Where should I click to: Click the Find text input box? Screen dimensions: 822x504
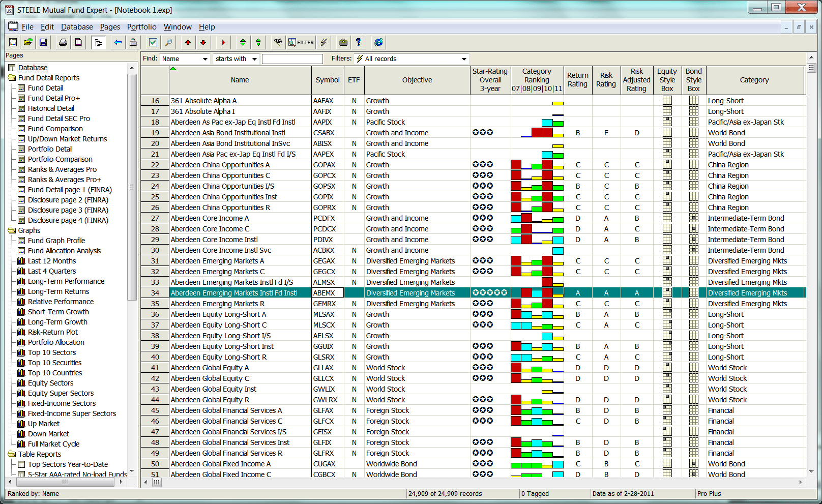point(292,59)
